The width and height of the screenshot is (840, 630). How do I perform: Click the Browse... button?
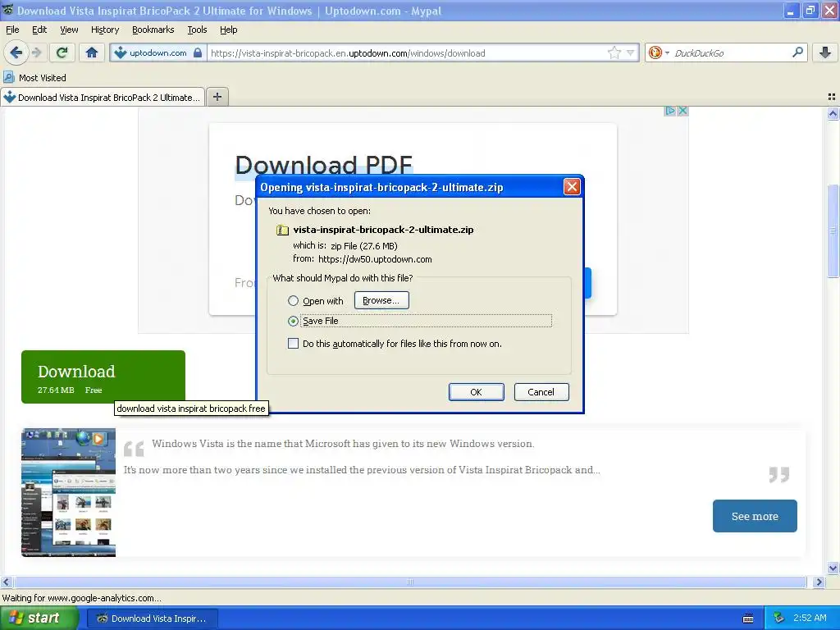381,300
